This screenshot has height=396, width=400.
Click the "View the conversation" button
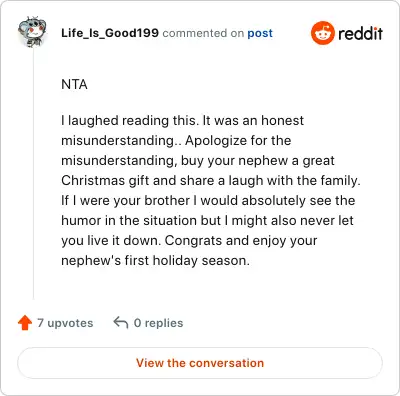pyautogui.click(x=200, y=363)
